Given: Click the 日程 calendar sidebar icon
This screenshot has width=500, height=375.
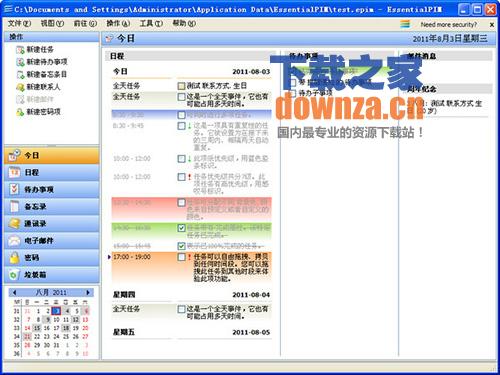Looking at the screenshot, I should coord(14,172).
